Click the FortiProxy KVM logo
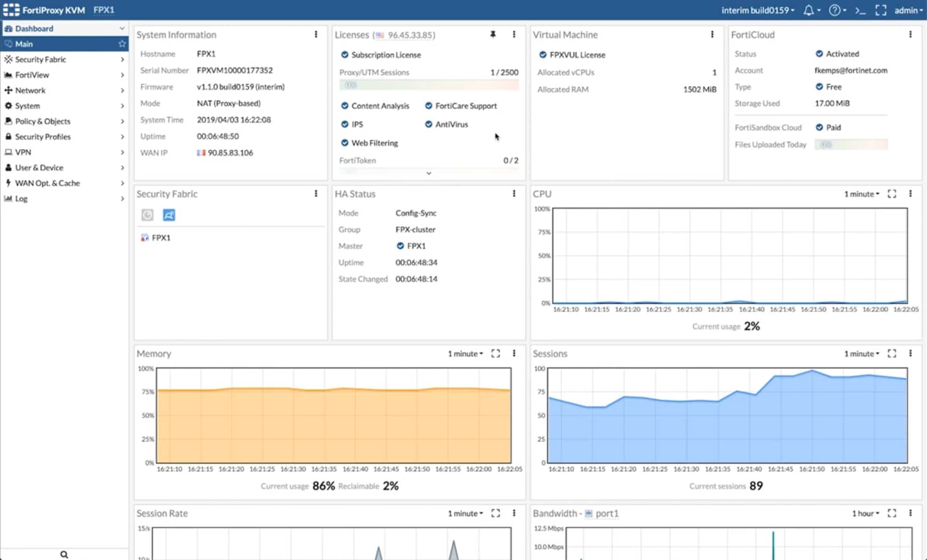This screenshot has height=560, width=927. click(45, 10)
